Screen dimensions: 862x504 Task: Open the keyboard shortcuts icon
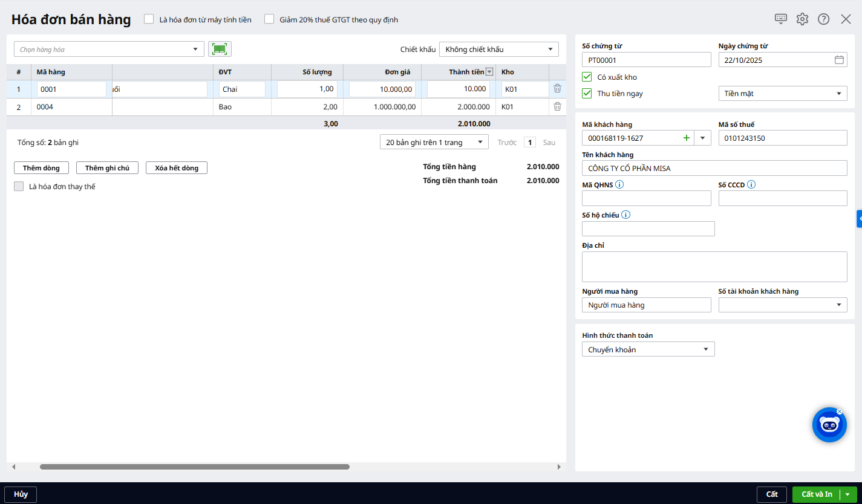point(781,19)
